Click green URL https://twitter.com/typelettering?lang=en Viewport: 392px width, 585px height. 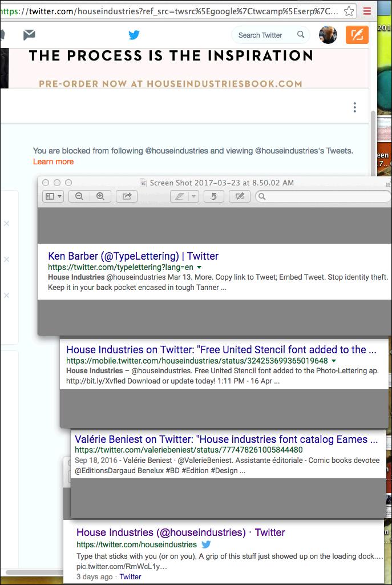coord(120,267)
